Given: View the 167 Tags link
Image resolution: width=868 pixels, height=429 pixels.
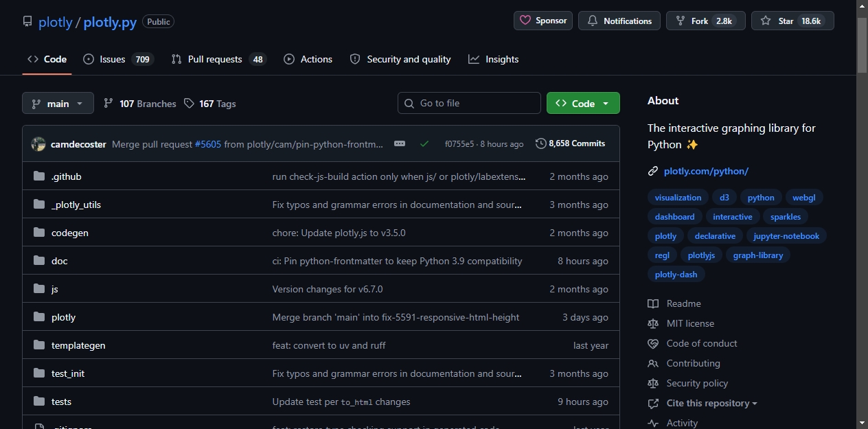Looking at the screenshot, I should (210, 104).
